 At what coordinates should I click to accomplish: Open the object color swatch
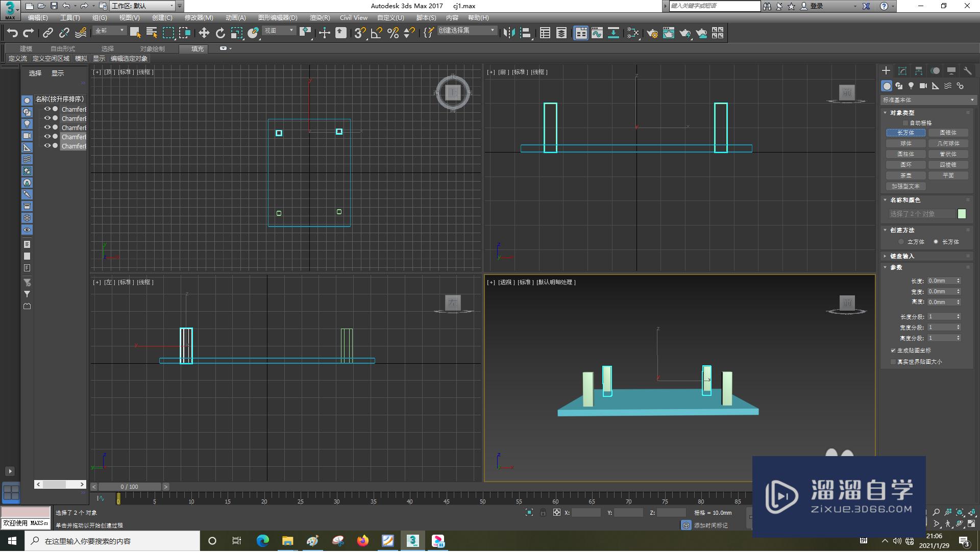tap(962, 214)
